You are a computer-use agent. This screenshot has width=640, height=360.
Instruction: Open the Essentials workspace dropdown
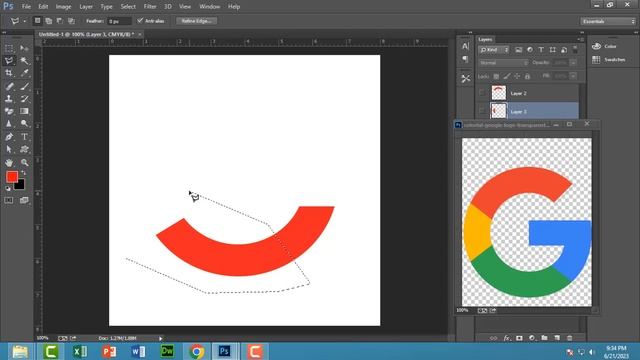608,21
